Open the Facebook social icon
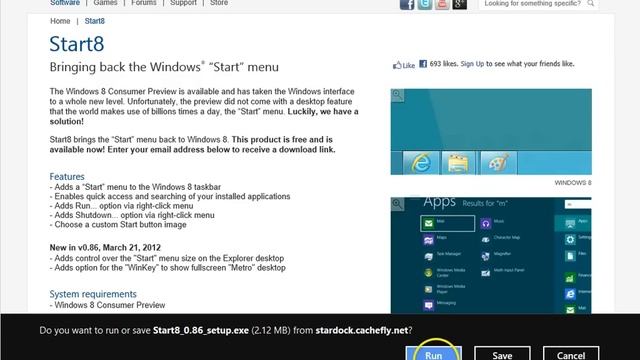This screenshot has width=640, height=360. [407, 4]
